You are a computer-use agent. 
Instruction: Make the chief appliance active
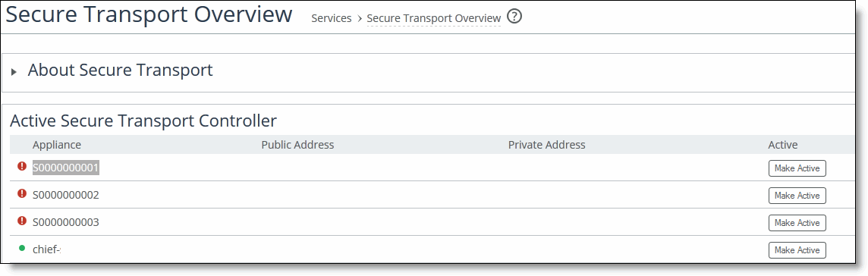click(x=797, y=250)
